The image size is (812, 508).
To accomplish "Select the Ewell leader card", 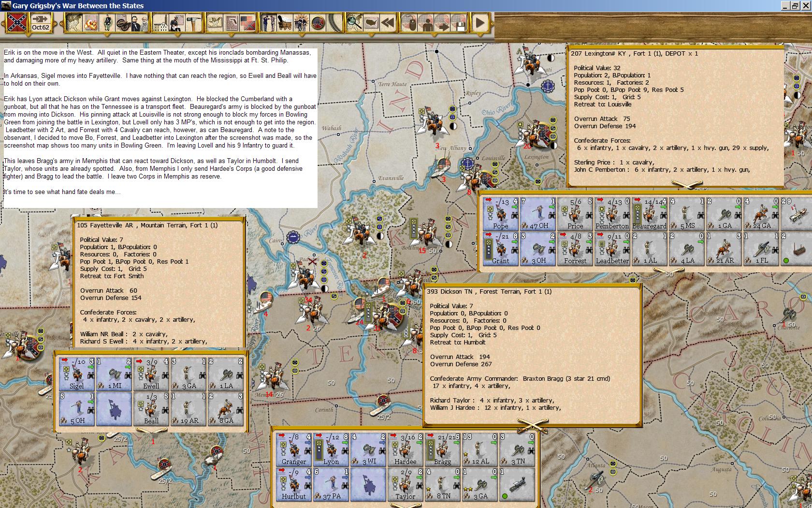I will (151, 374).
